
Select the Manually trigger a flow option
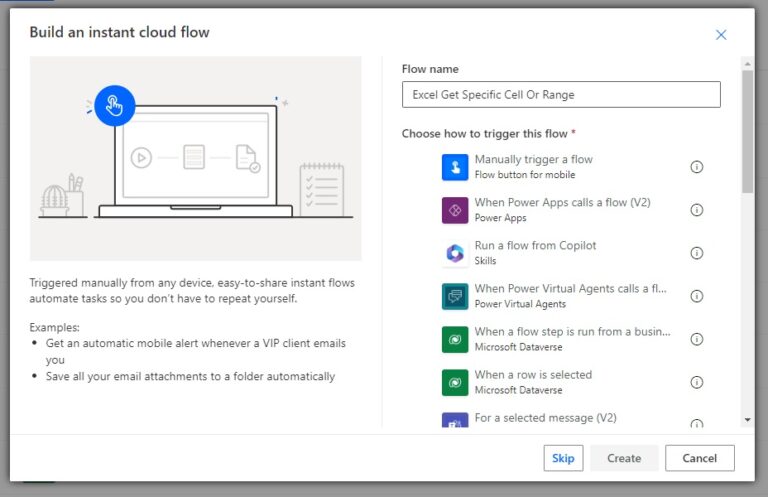[x=533, y=160]
